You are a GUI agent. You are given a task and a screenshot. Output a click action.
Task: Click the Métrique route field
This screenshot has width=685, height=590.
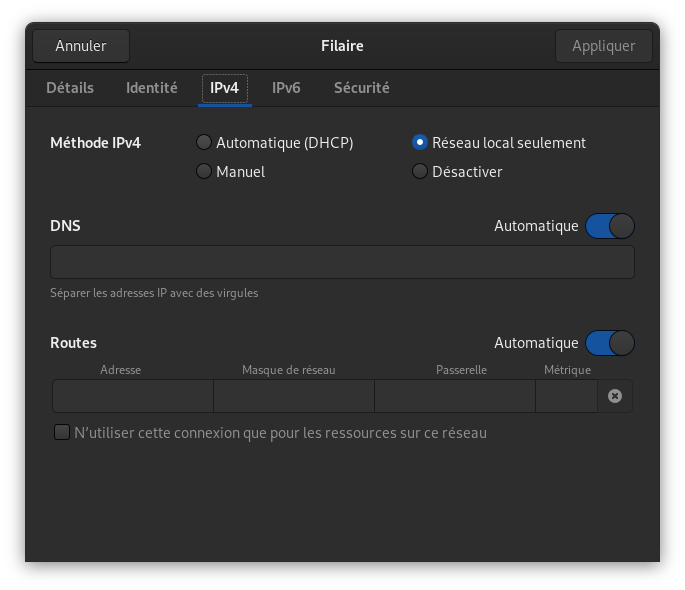tap(566, 396)
